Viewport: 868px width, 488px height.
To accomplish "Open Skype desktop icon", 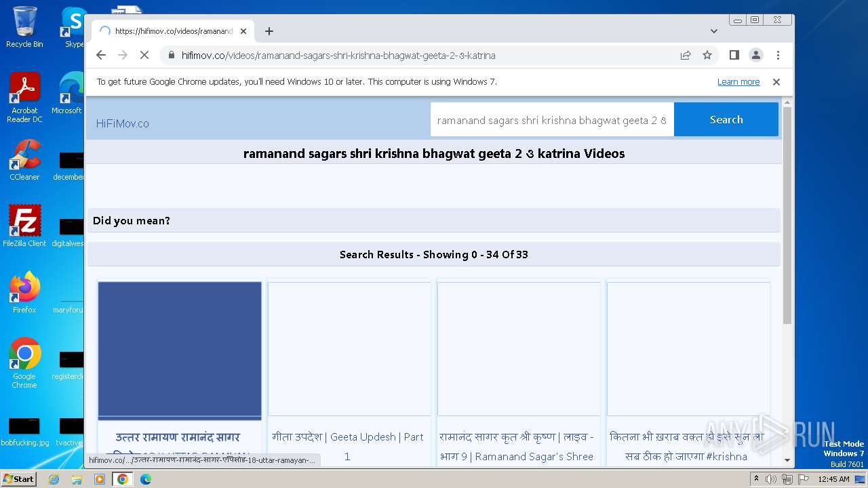I will (x=74, y=27).
